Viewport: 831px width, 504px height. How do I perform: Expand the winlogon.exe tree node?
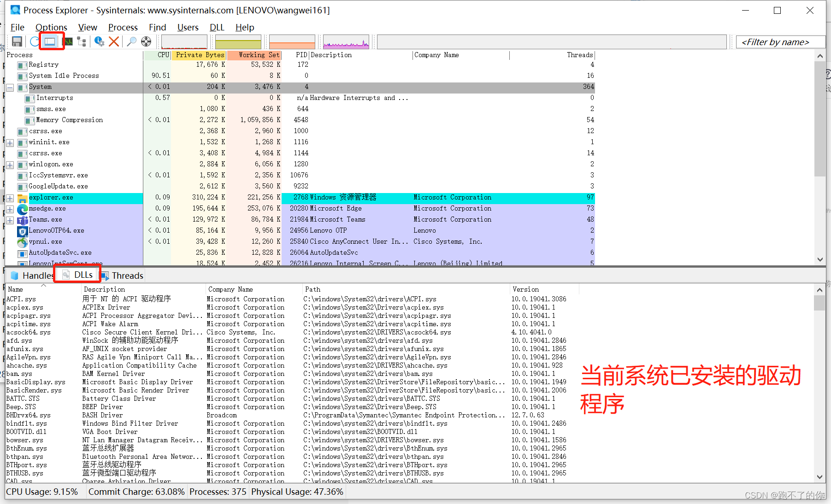10,165
